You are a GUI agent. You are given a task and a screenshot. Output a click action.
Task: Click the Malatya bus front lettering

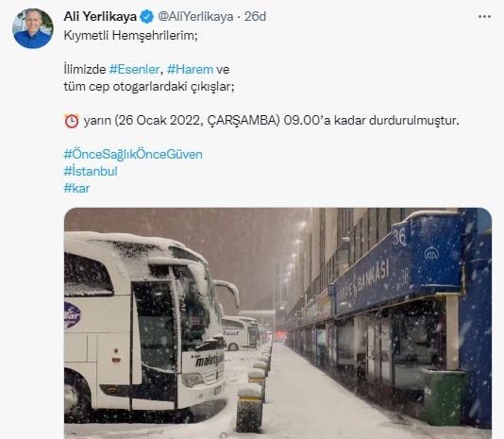[x=209, y=360]
